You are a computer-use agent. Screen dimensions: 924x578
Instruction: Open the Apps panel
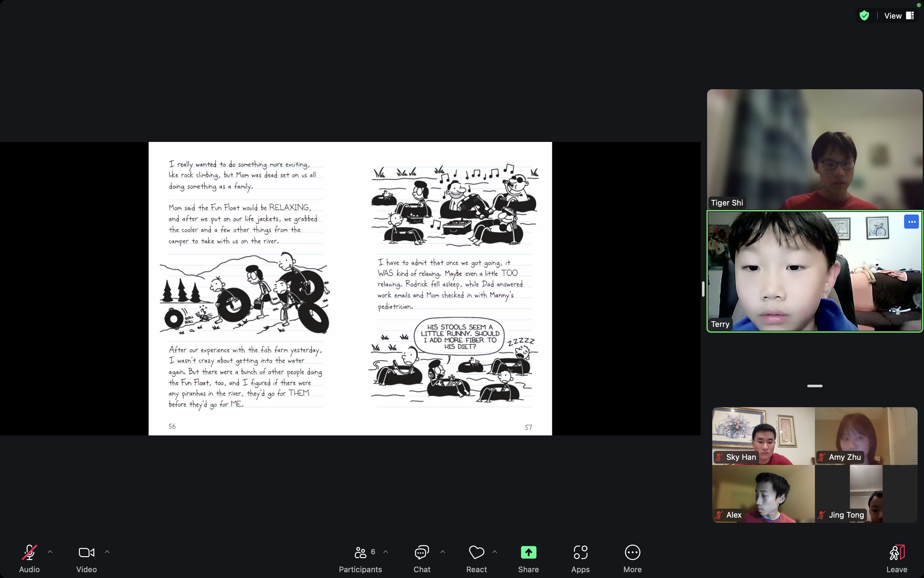(580, 558)
